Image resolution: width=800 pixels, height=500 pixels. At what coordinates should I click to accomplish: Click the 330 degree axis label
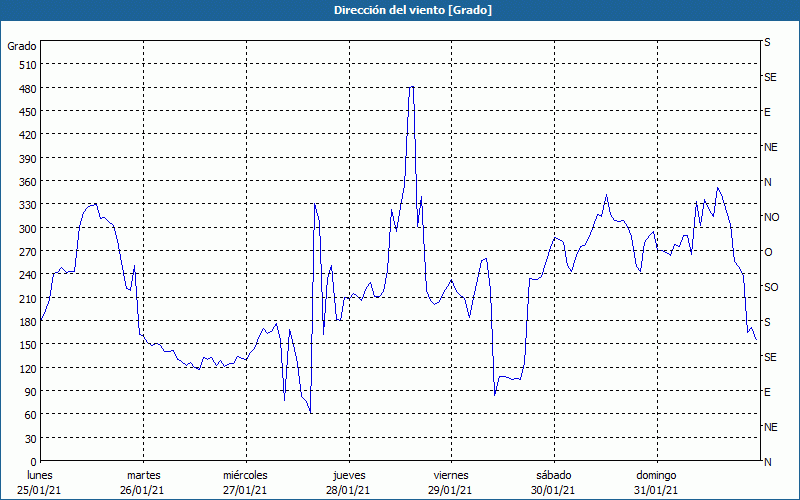pos(28,205)
